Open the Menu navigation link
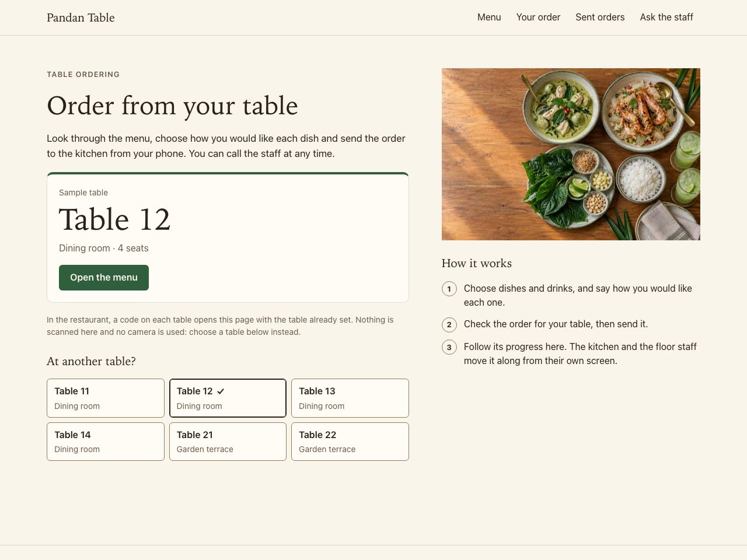 489,17
